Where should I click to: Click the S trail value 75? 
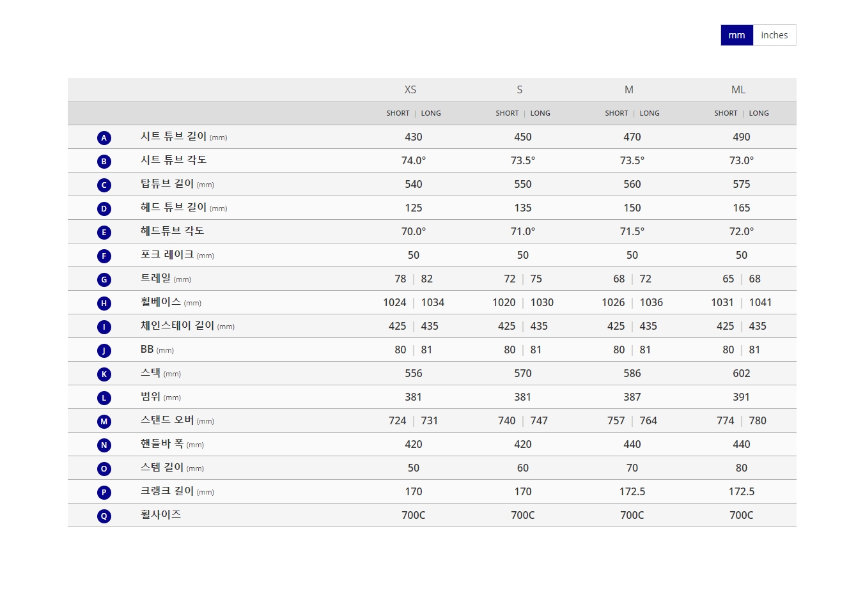click(x=536, y=279)
